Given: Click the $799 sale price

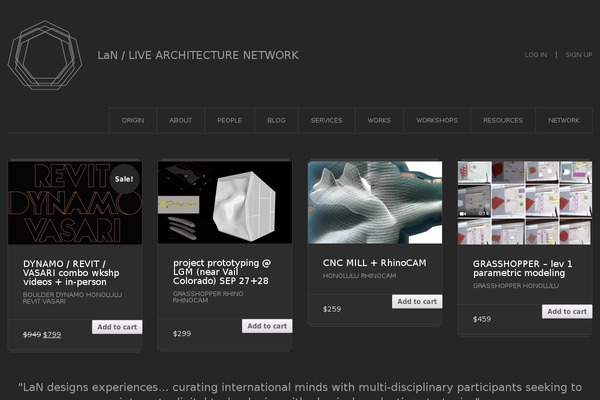Looking at the screenshot, I should pos(52,335).
